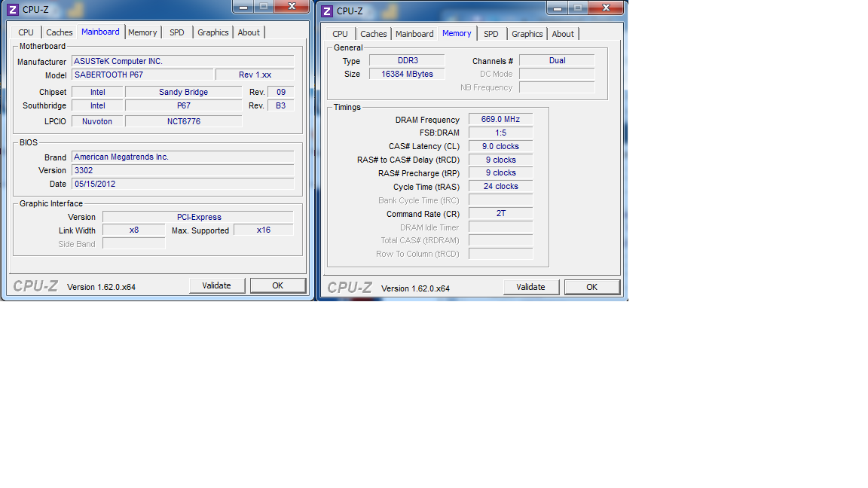The width and height of the screenshot is (868, 488).
Task: Click LPCIO chip field NCT6776
Action: 183,121
